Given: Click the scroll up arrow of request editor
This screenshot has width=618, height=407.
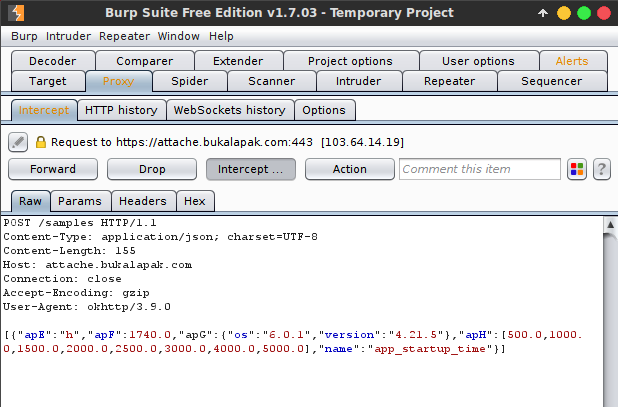Looking at the screenshot, I should coord(610,225).
